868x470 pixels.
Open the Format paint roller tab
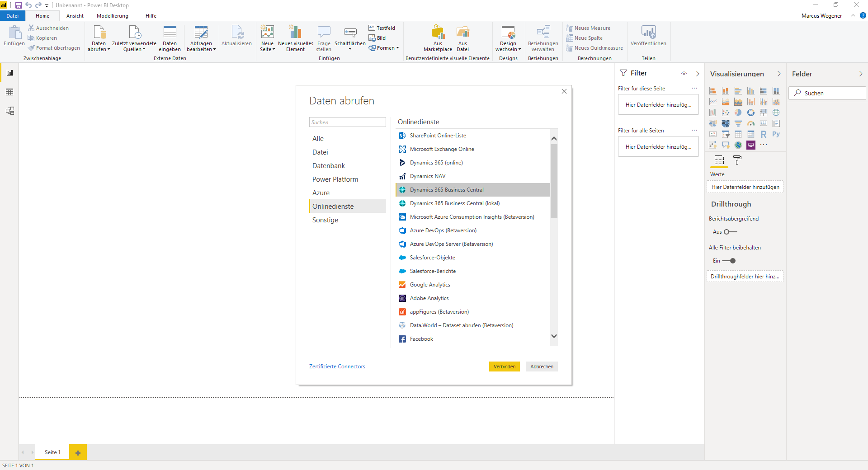click(x=737, y=160)
